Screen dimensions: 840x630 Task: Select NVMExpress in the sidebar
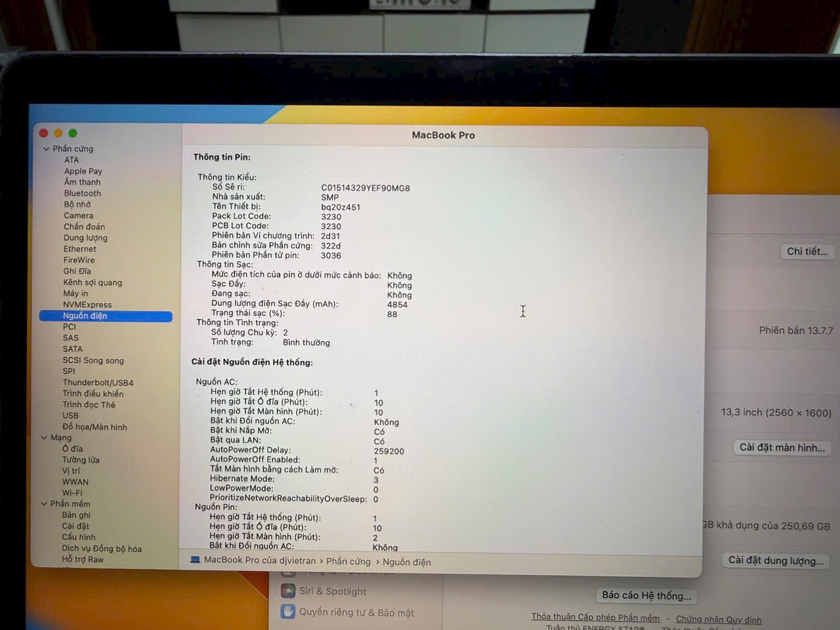point(87,304)
